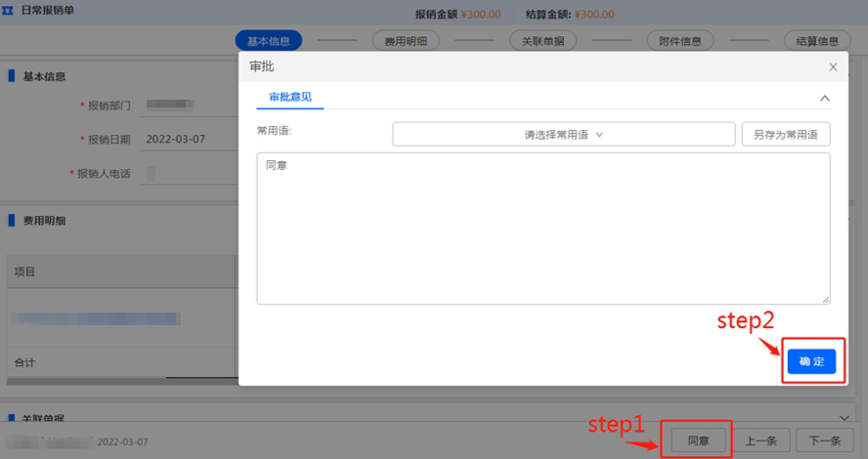Viewport: 868px width, 459px height.
Task: Open the 请选择常用语 dropdown
Action: click(563, 135)
